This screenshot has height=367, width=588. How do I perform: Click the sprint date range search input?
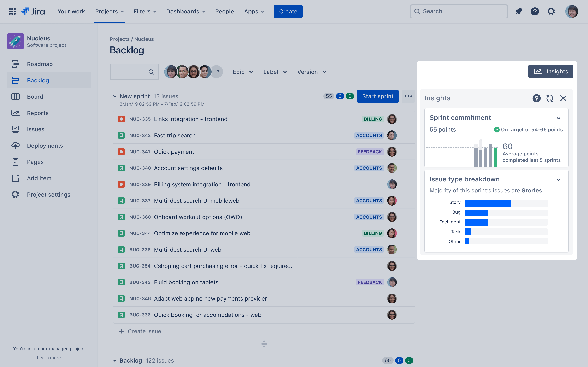[x=133, y=71]
